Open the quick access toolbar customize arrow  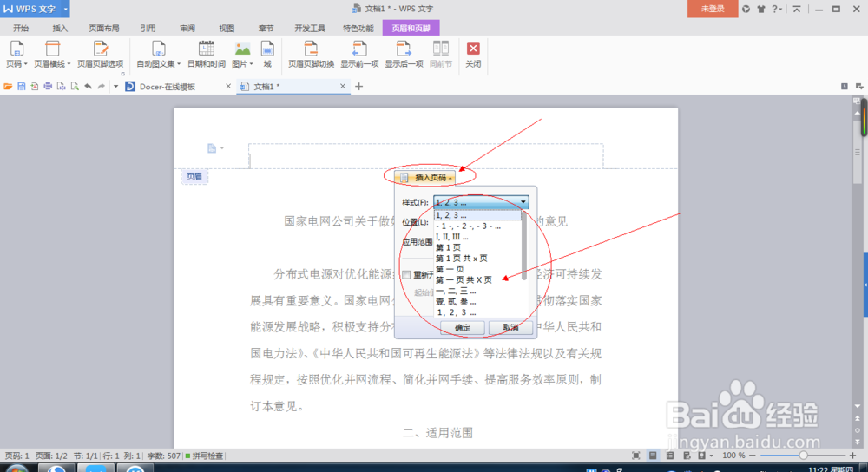[115, 86]
